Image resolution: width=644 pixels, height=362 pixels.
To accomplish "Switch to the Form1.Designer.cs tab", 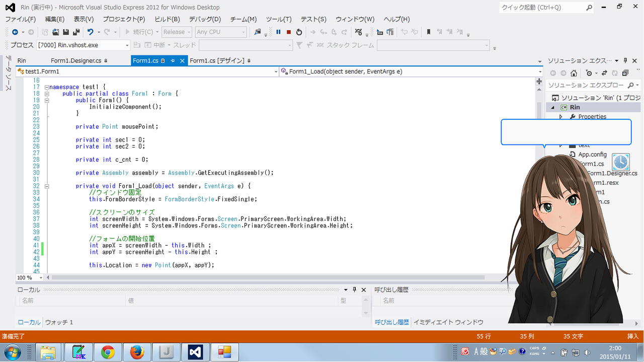I will 76,60.
